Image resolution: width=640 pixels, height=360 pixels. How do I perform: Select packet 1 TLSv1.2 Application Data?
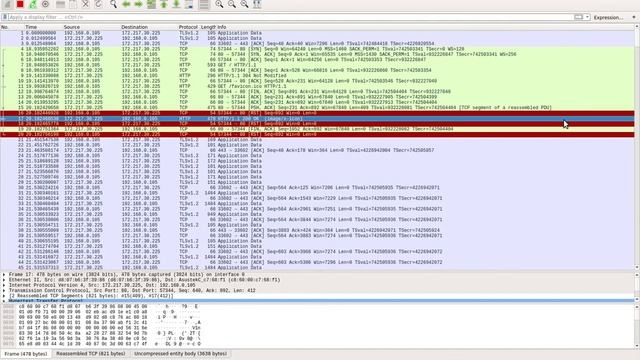coord(317,33)
